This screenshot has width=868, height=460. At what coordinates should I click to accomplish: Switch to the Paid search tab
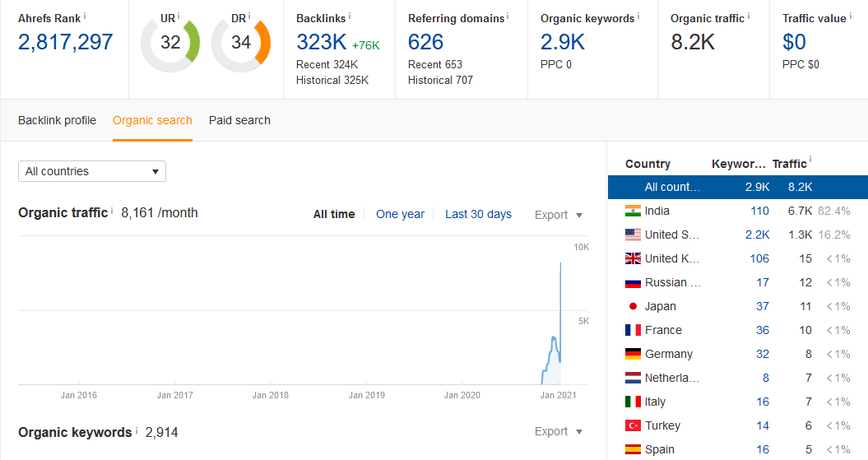tap(239, 120)
